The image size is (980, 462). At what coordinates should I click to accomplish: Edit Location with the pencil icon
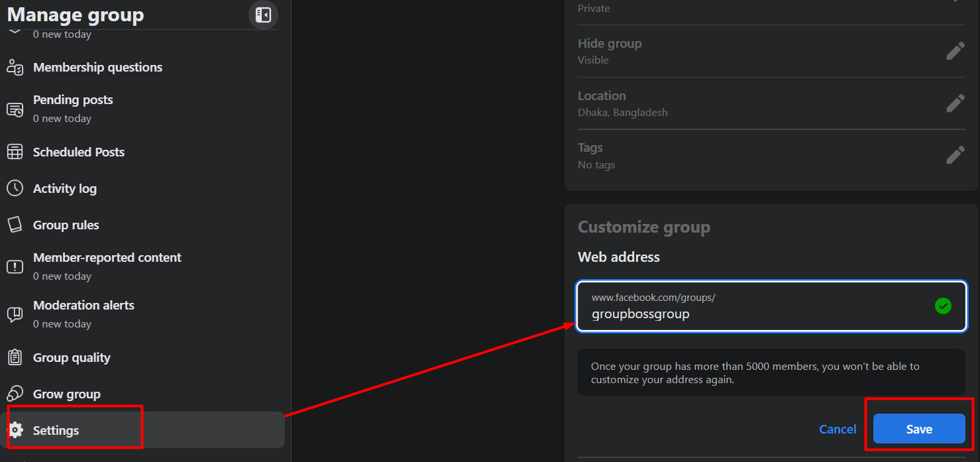pyautogui.click(x=955, y=103)
